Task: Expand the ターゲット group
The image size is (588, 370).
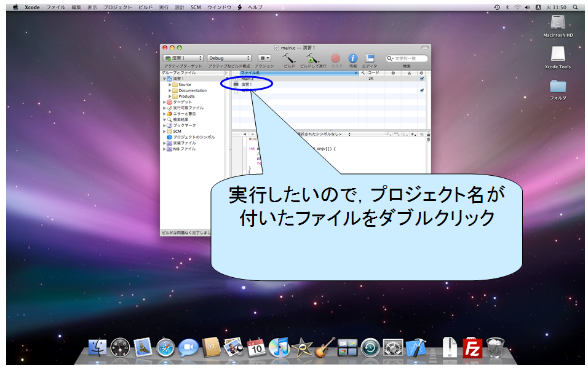Action: (164, 102)
